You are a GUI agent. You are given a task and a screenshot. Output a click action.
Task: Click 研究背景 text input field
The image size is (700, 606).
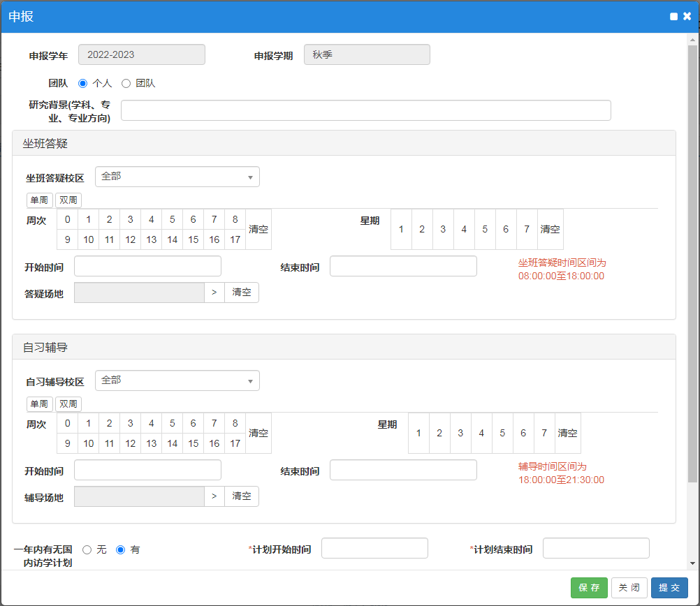coord(365,110)
